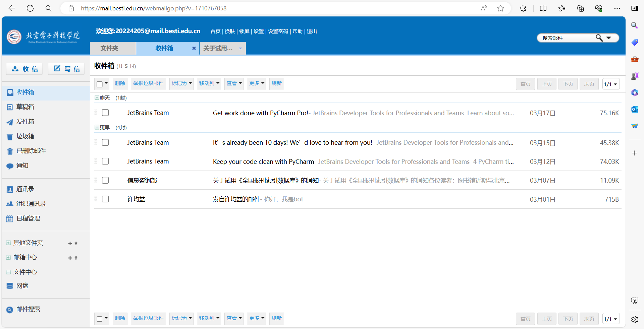Click the 退出 logout link

tap(312, 31)
